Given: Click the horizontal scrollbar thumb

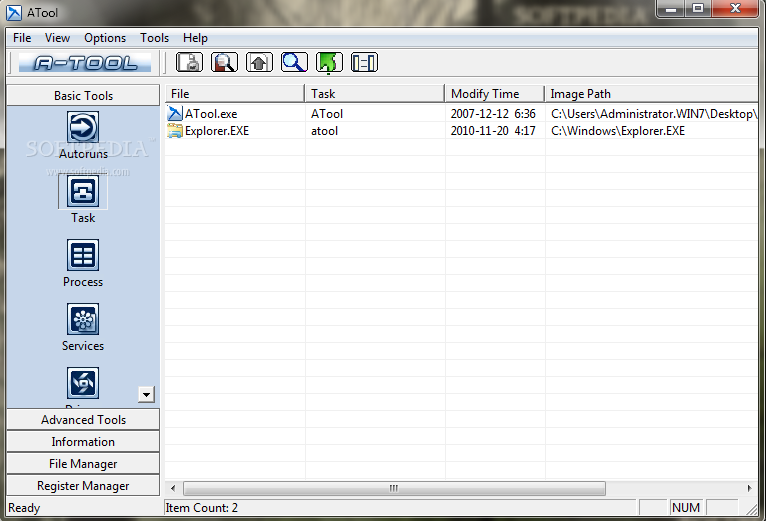Looking at the screenshot, I should (394, 488).
